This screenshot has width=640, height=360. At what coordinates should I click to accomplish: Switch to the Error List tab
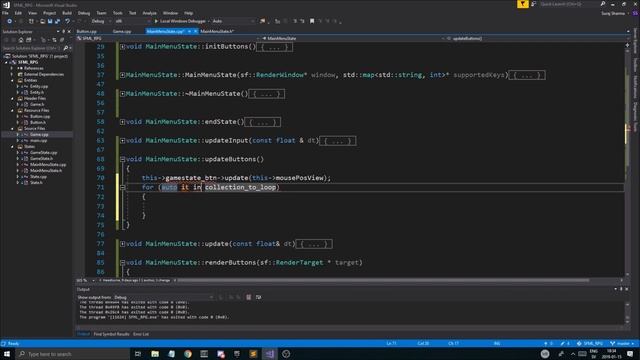click(x=141, y=334)
